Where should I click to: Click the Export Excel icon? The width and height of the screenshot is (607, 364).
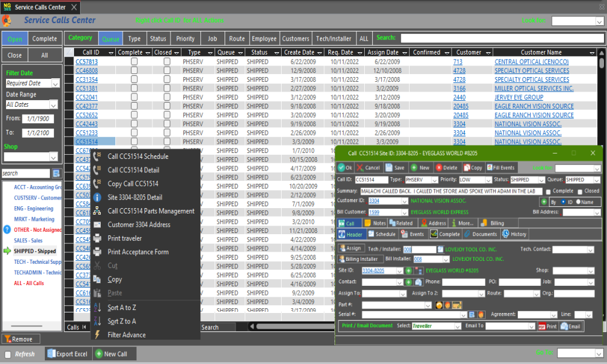pos(52,354)
